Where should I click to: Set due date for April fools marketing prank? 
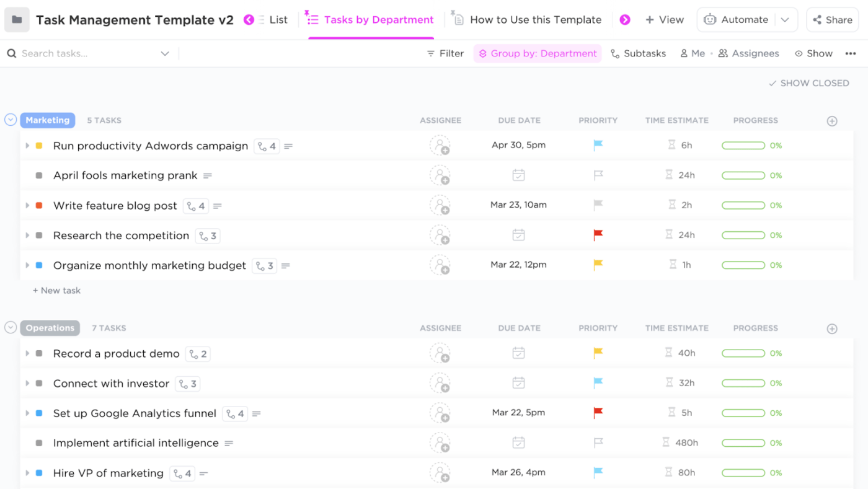[x=519, y=175]
